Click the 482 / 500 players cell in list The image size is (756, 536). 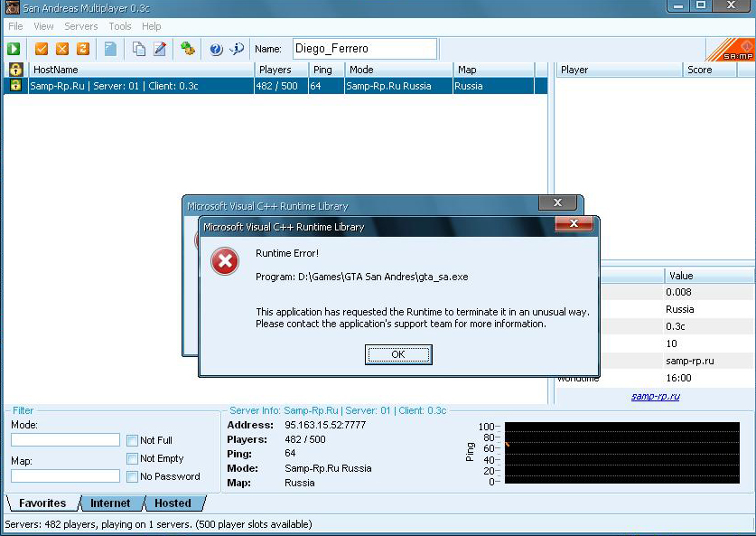point(276,86)
